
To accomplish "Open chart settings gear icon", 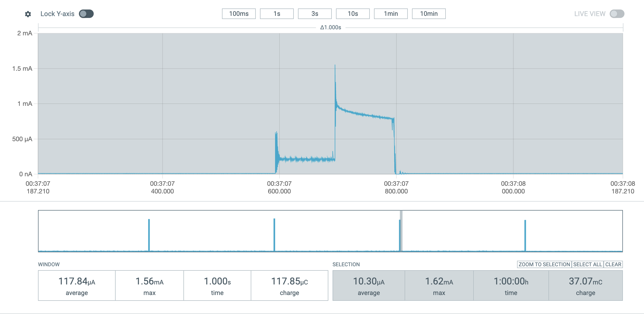I will click(x=28, y=14).
